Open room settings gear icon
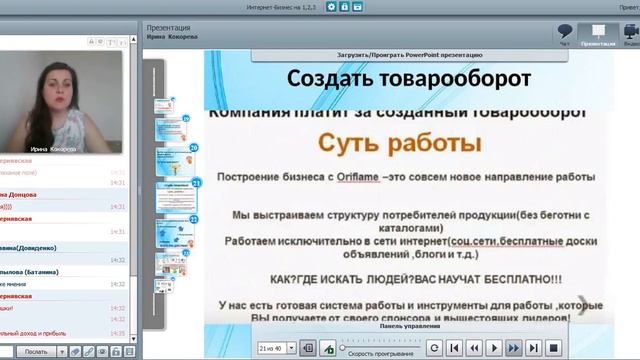This screenshot has height=360, width=640. pyautogui.click(x=331, y=7)
